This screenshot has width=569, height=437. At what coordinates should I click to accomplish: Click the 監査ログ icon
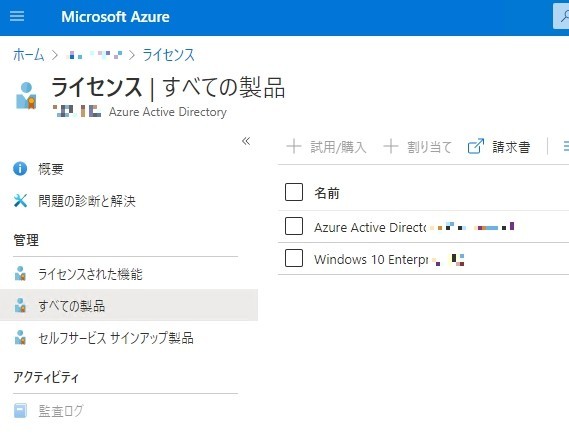pos(20,411)
